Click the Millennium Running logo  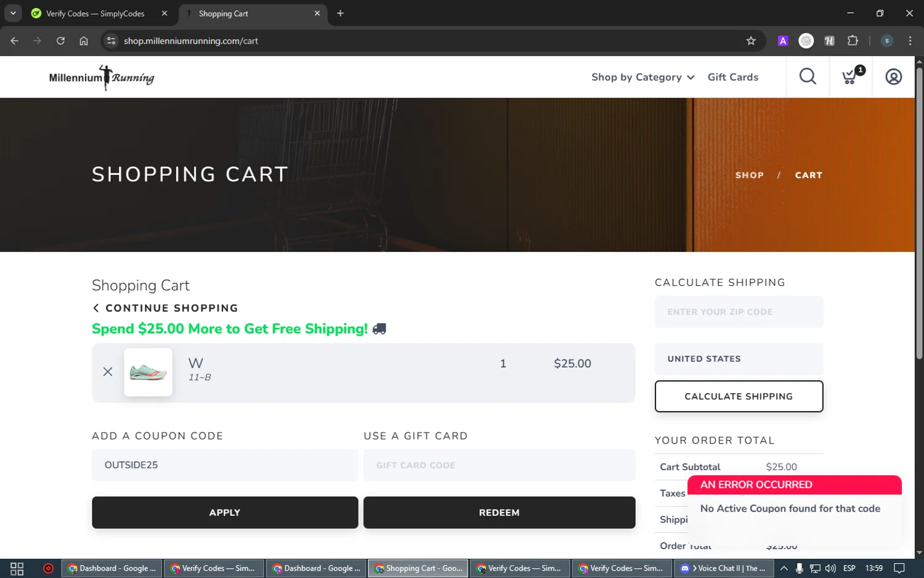[102, 78]
